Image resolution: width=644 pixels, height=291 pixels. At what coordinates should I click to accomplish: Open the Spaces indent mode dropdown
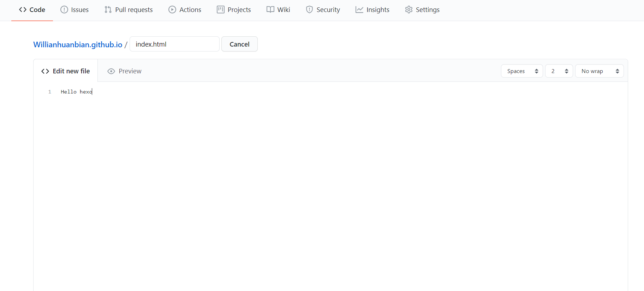click(x=522, y=71)
